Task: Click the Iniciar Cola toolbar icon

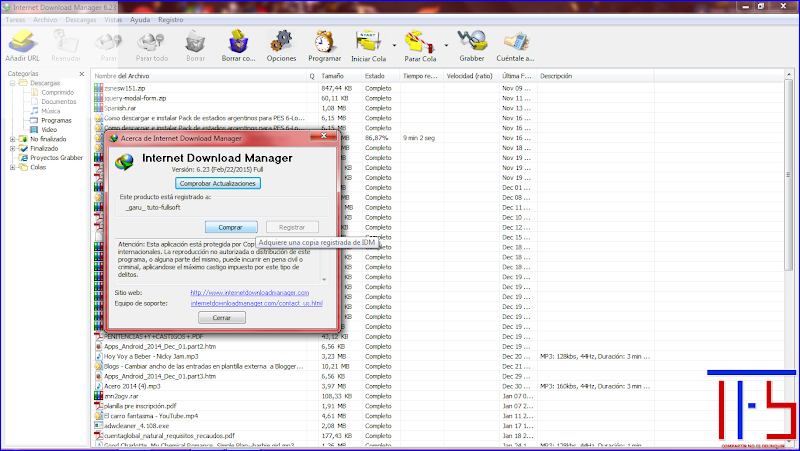Action: click(368, 46)
